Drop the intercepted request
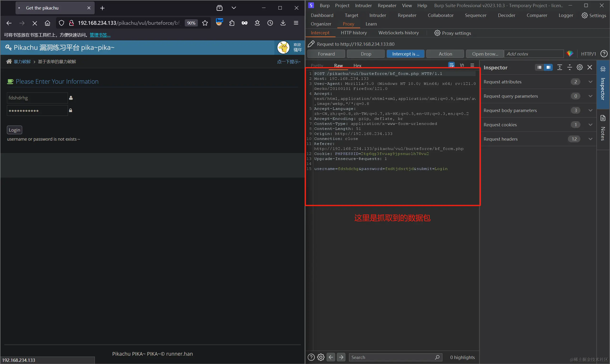Screen dimensions: 610x364 pyautogui.click(x=366, y=54)
